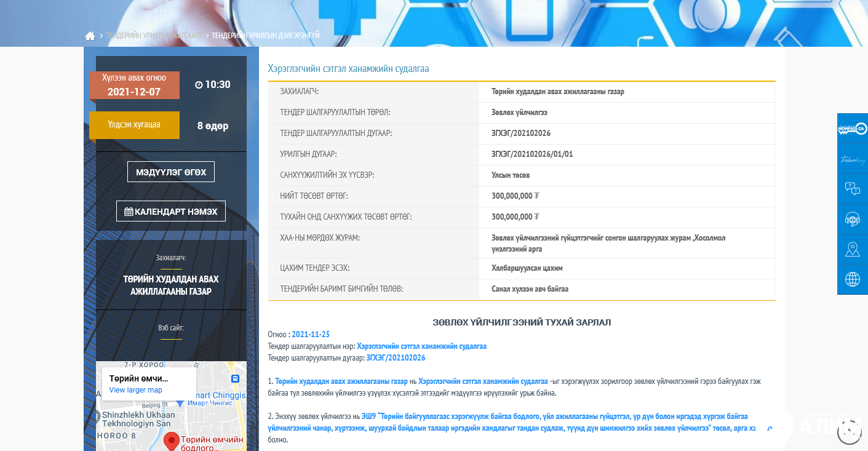Open View larger map link
868x451 pixels.
point(135,390)
